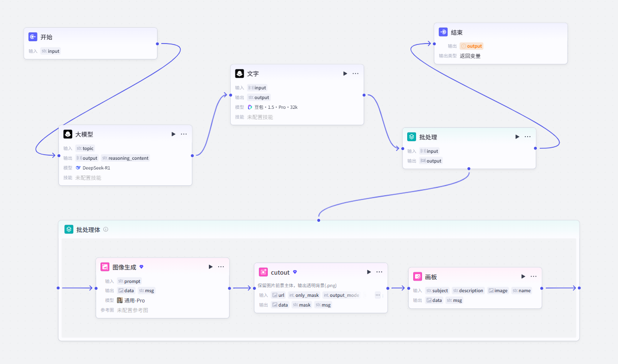Open the three-dot menu on 图像生成 node

(221, 267)
